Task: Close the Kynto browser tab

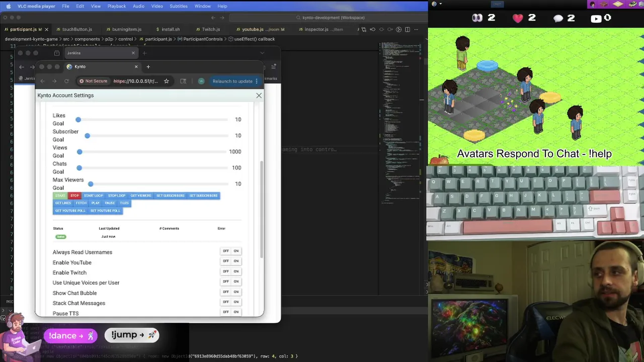Action: click(136, 66)
